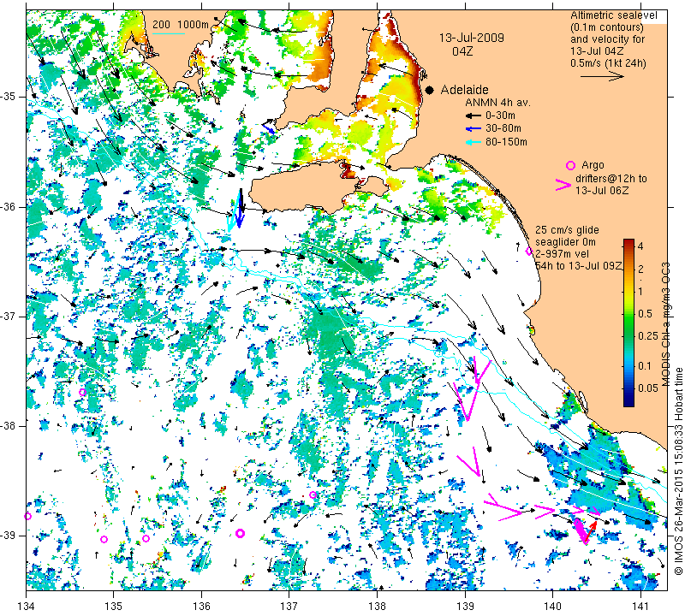Click the cyan 200 1000m contour legend line
This screenshot has height=616, width=685.
pos(169,33)
